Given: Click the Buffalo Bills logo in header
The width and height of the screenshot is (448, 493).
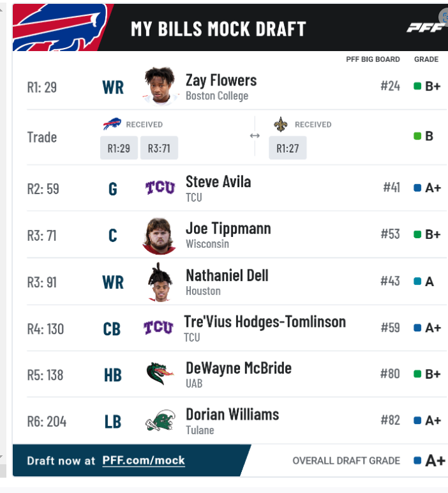Looking at the screenshot, I should (60, 27).
